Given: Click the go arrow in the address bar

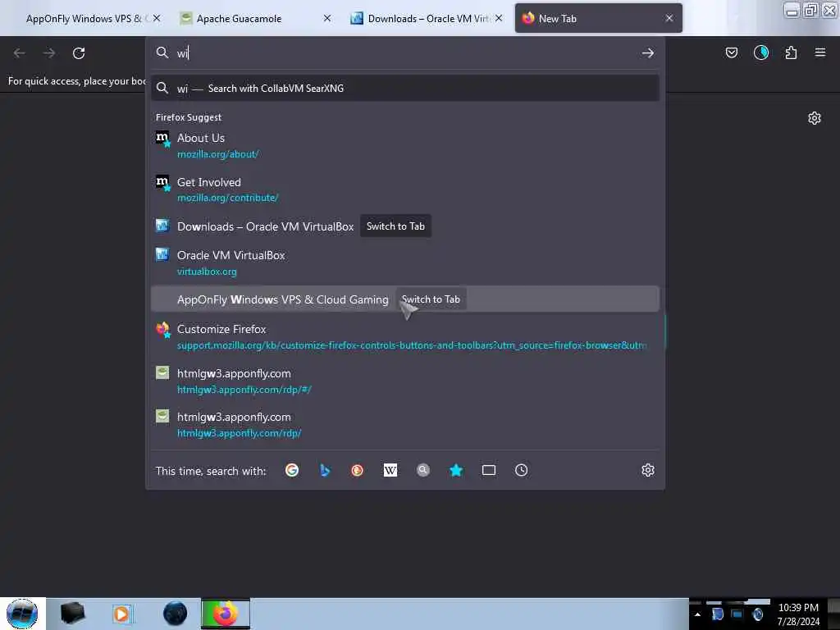Looking at the screenshot, I should (648, 53).
